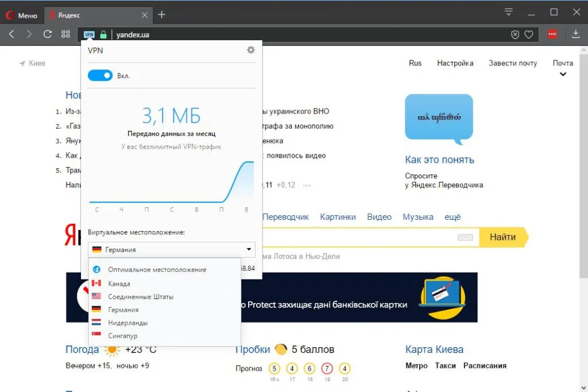This screenshot has width=588, height=392.
Task: Click the Protect banner with bank card
Action: [359, 297]
